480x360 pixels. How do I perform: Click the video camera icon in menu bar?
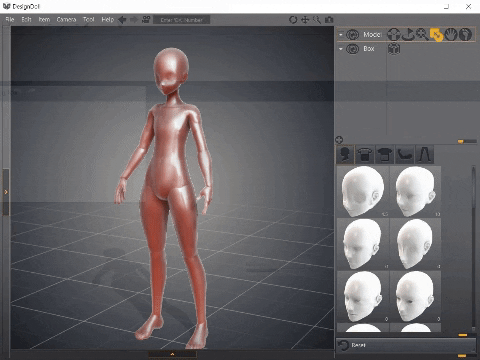pyautogui.click(x=146, y=20)
